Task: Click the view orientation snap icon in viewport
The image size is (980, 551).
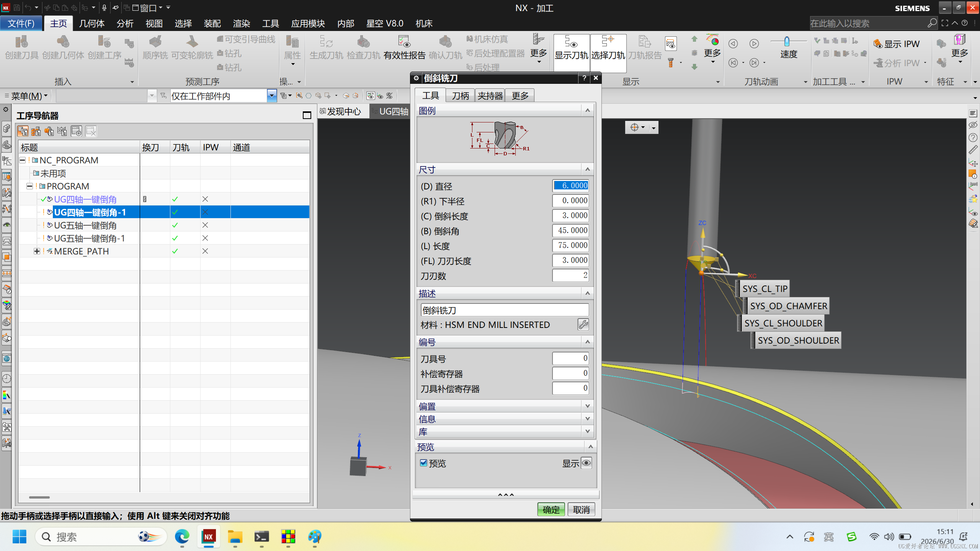Action: [634, 127]
